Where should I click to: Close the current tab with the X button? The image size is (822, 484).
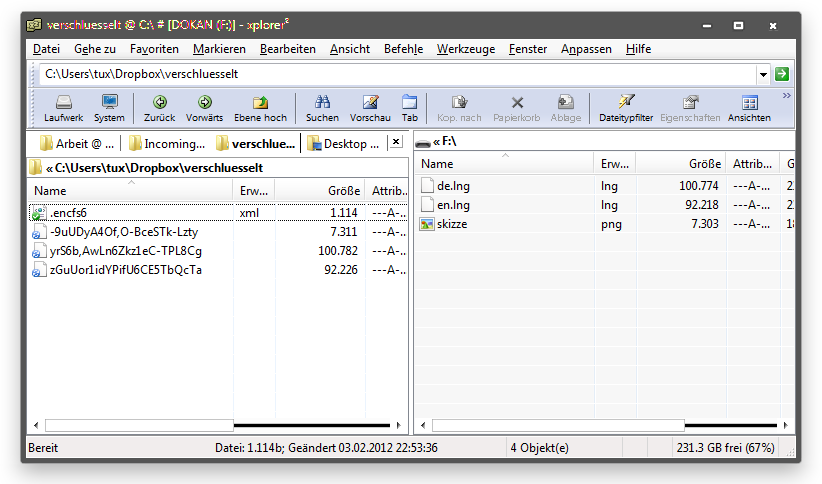point(396,142)
